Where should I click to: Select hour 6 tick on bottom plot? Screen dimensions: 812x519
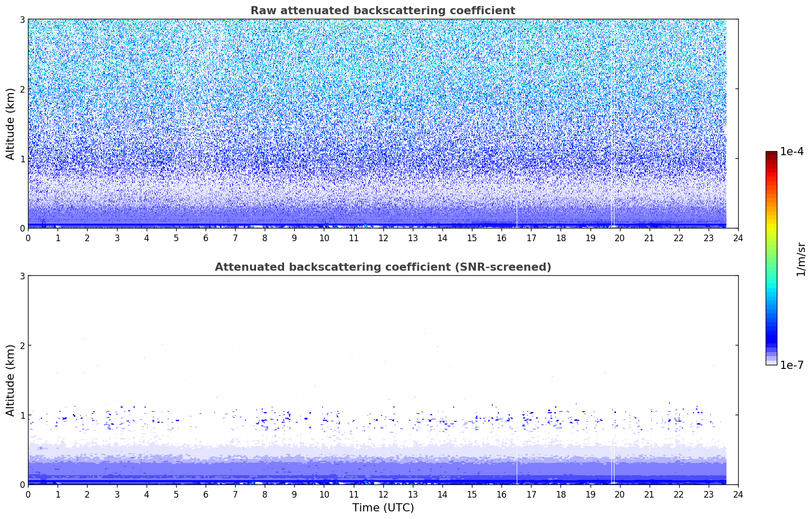point(206,494)
